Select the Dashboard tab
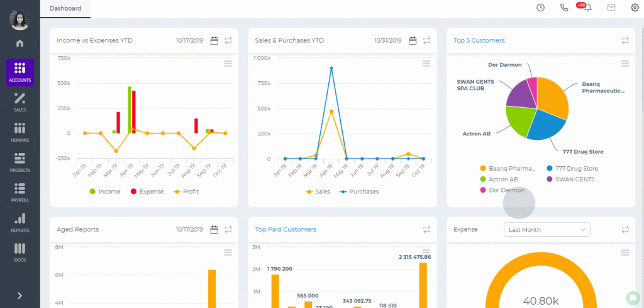Image resolution: width=644 pixels, height=308 pixels. pos(65,8)
